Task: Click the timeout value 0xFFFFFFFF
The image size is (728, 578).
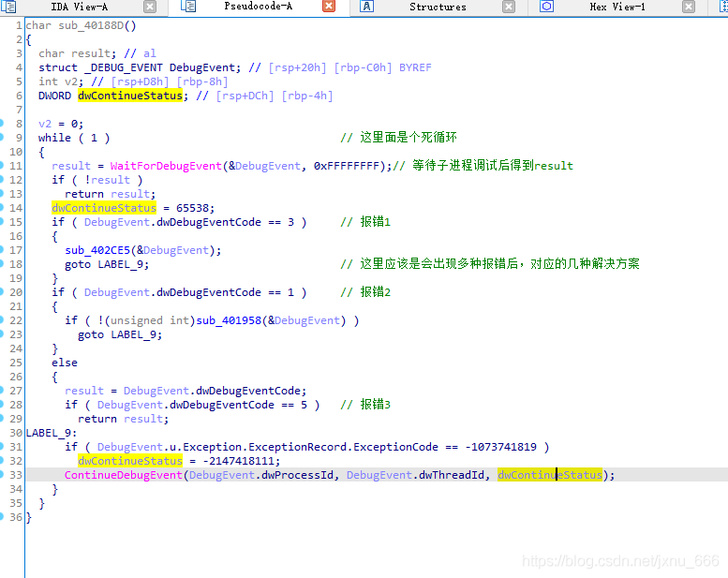Action: 347,166
